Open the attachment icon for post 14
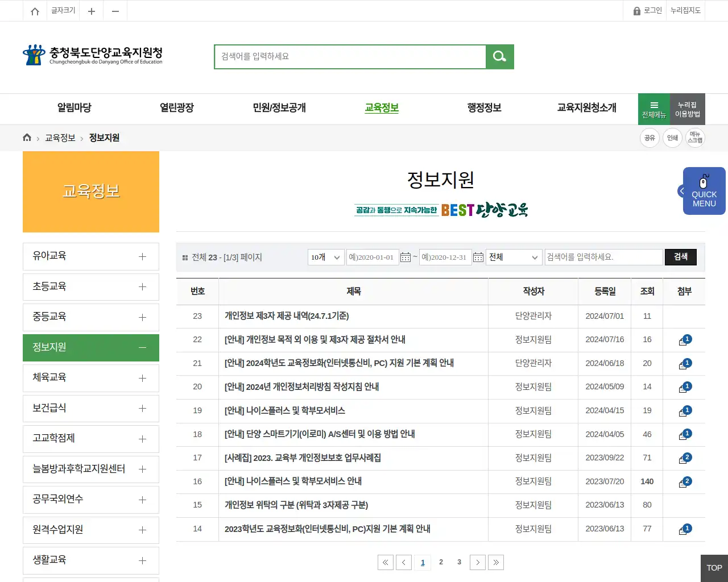 pos(685,529)
